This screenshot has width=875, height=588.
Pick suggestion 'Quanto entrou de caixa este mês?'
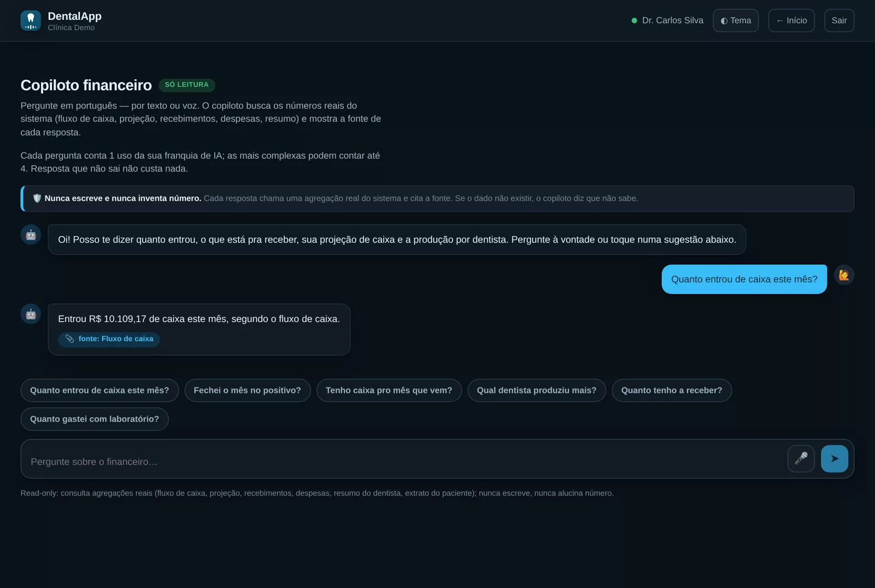click(x=100, y=390)
